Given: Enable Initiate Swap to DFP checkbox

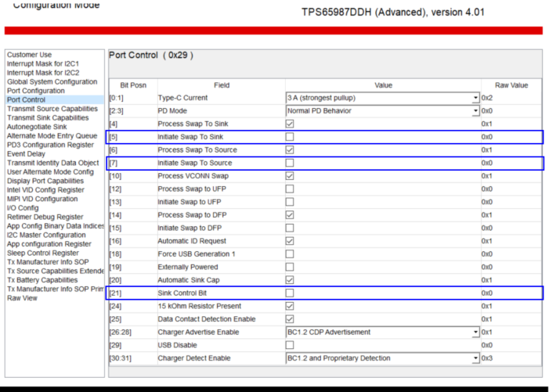Looking at the screenshot, I should pyautogui.click(x=290, y=228).
